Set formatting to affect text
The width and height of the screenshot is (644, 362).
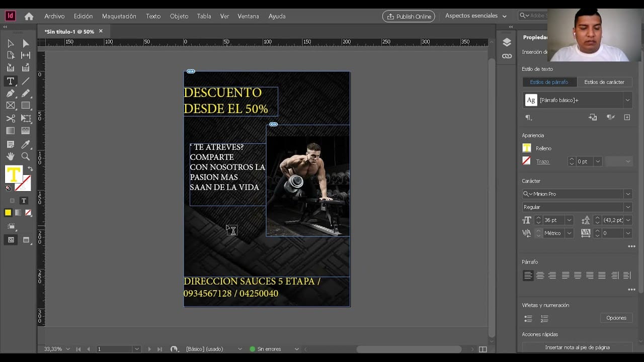tap(24, 201)
